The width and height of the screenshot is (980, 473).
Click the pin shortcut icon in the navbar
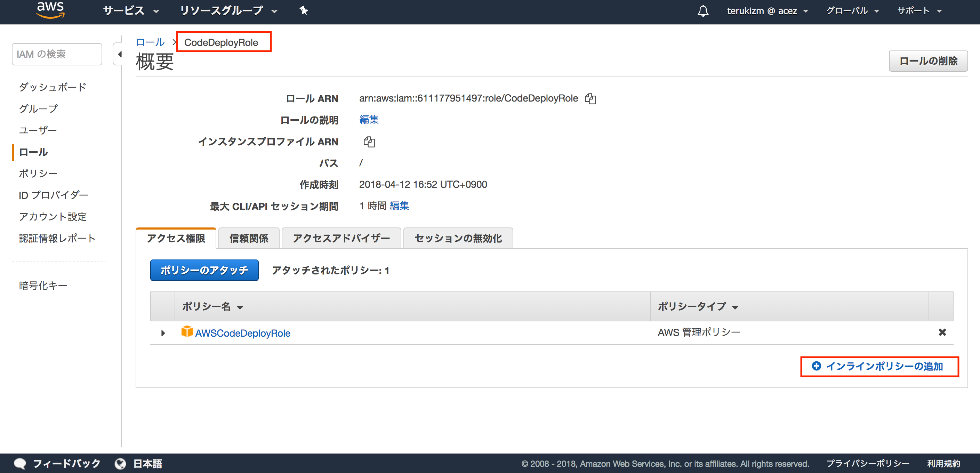pyautogui.click(x=303, y=11)
